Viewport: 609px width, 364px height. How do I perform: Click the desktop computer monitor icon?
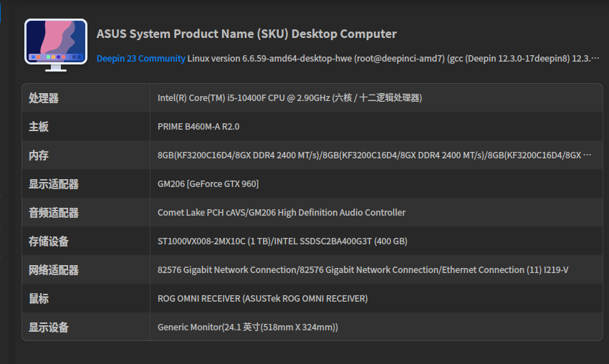[56, 45]
